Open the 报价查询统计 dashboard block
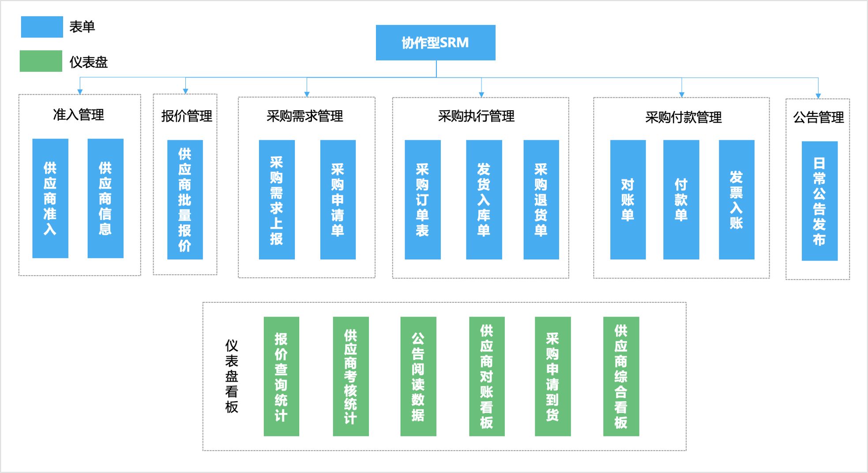This screenshot has width=868, height=473. point(282,376)
